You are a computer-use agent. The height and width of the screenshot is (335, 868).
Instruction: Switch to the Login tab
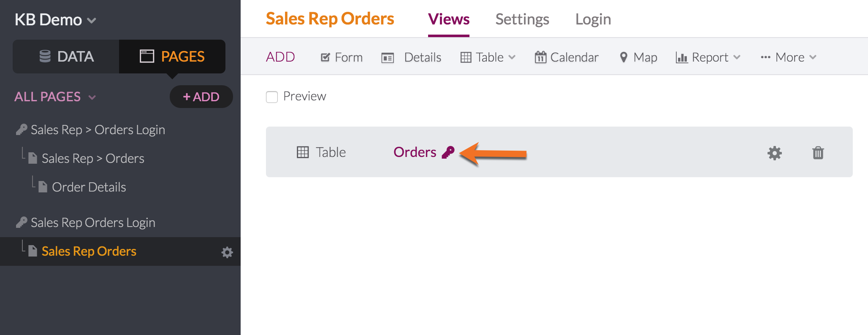(x=593, y=19)
